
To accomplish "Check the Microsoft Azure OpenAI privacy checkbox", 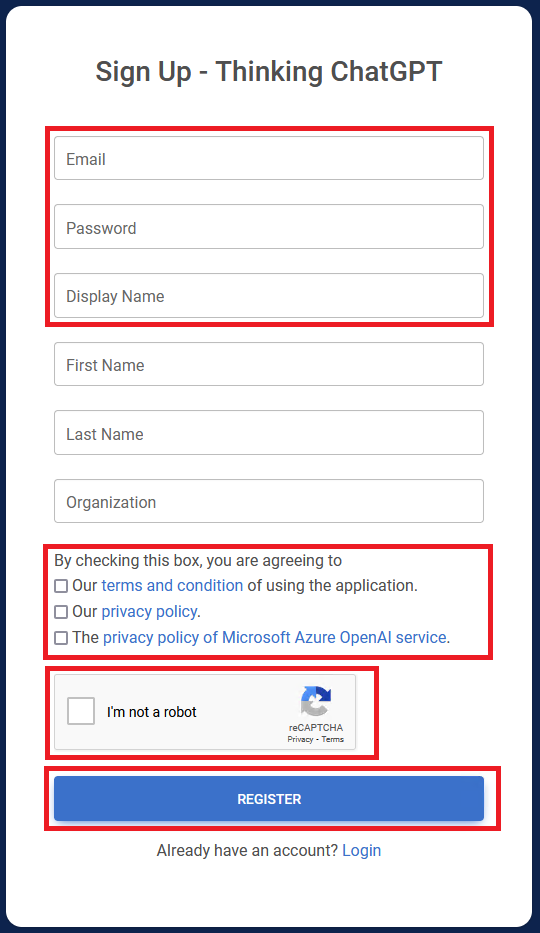I will [61, 638].
